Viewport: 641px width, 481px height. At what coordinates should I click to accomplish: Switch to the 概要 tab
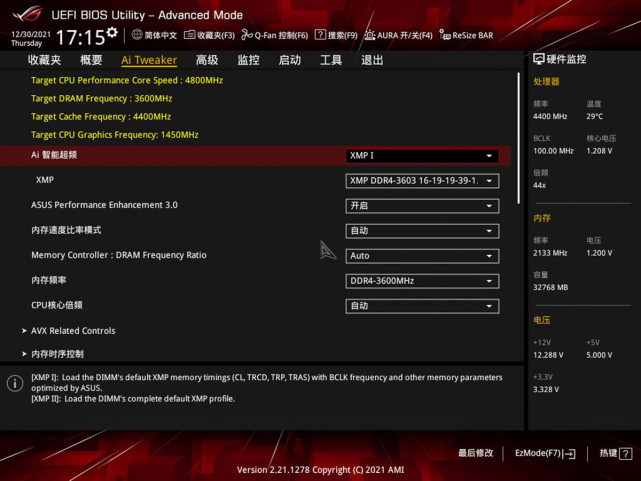point(91,60)
